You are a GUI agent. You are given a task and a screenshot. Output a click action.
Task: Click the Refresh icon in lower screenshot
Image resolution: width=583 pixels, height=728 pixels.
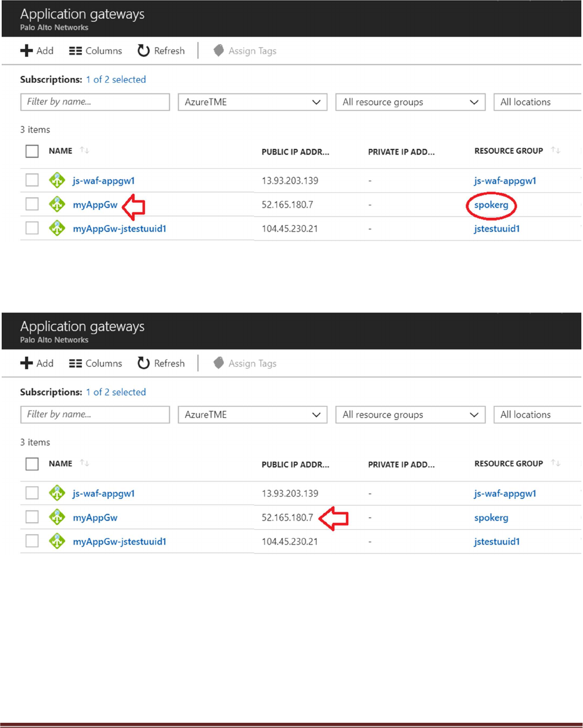[144, 363]
